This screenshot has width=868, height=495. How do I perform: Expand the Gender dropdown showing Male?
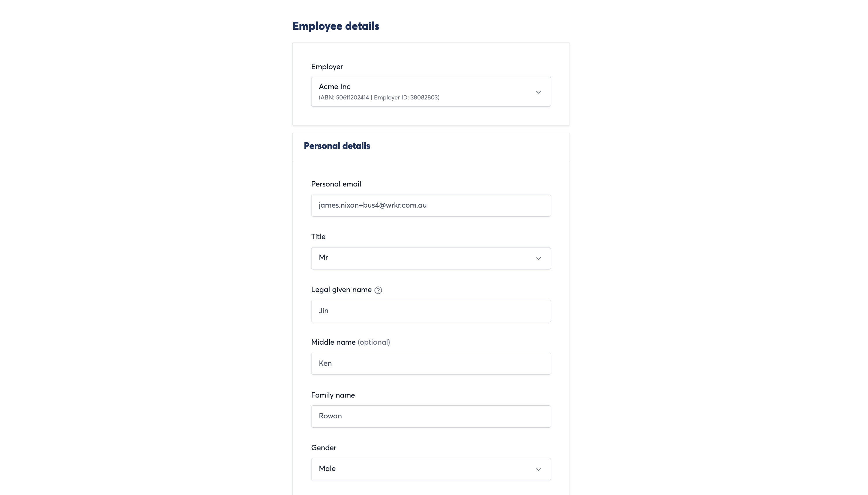[x=431, y=469]
